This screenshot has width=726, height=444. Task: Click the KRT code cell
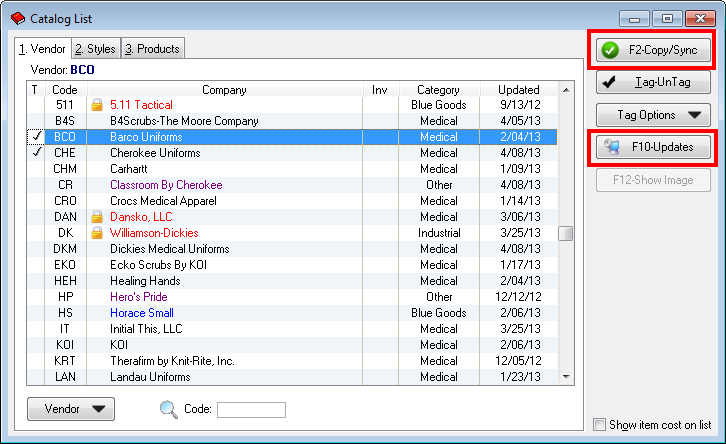65,361
